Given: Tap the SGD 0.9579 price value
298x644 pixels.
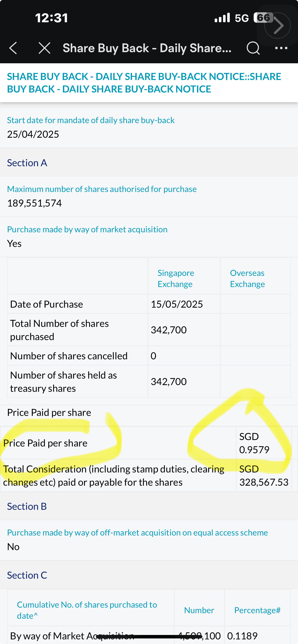Looking at the screenshot, I should [254, 443].
